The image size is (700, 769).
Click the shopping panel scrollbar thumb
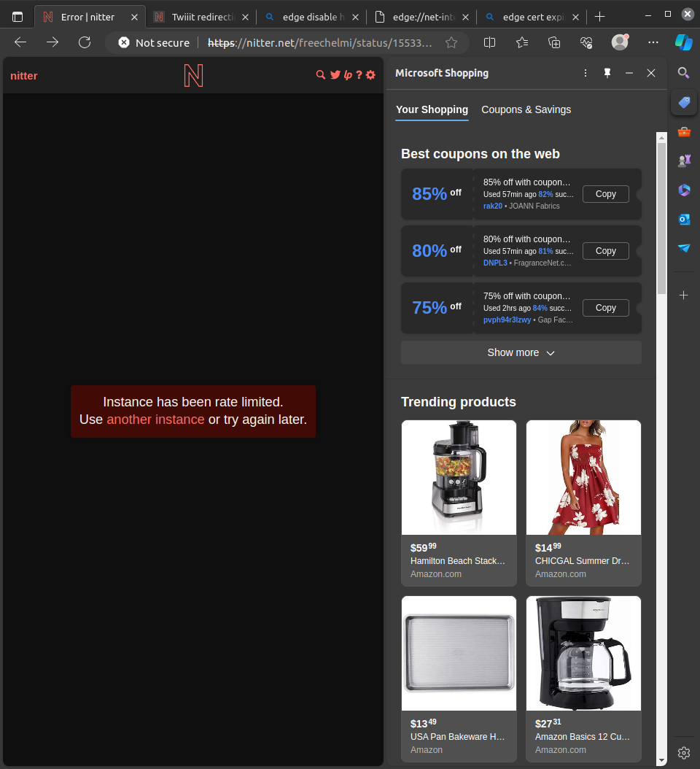point(662,219)
